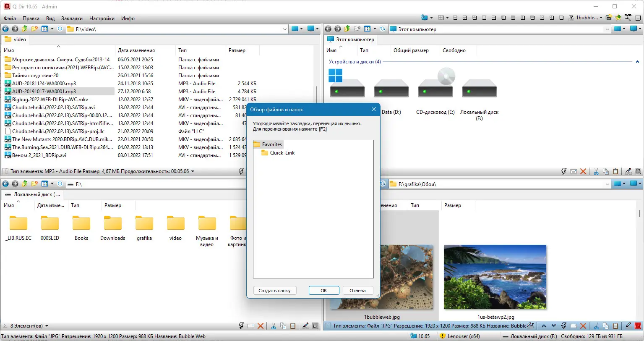The width and height of the screenshot is (644, 341).
Task: Open the Books folder icon
Action: tap(81, 223)
